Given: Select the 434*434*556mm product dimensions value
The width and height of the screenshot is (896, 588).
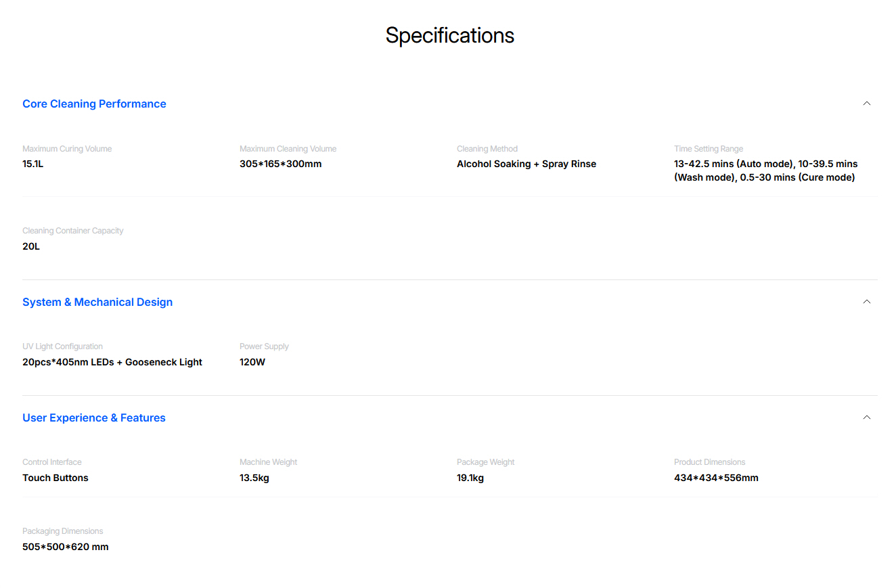Looking at the screenshot, I should (x=716, y=478).
